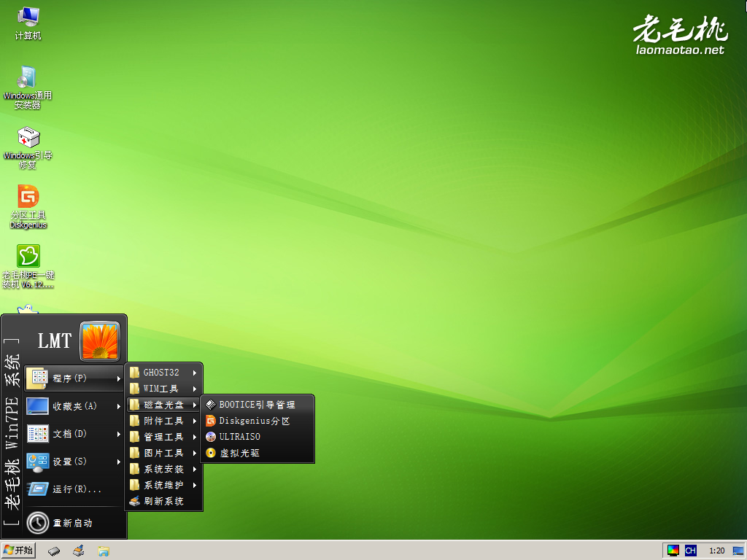The height and width of the screenshot is (560, 747).
Task: Click the sunflower user picture in start menu
Action: [100, 341]
